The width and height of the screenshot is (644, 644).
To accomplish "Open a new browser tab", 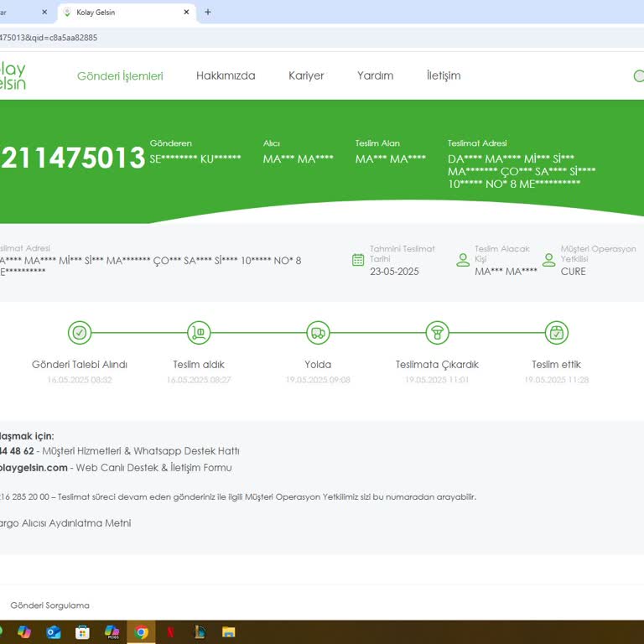I will [208, 13].
